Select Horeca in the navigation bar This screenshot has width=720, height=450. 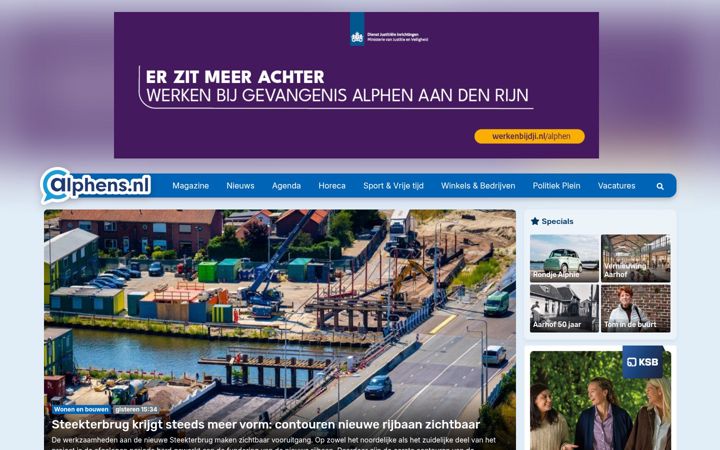(x=332, y=186)
